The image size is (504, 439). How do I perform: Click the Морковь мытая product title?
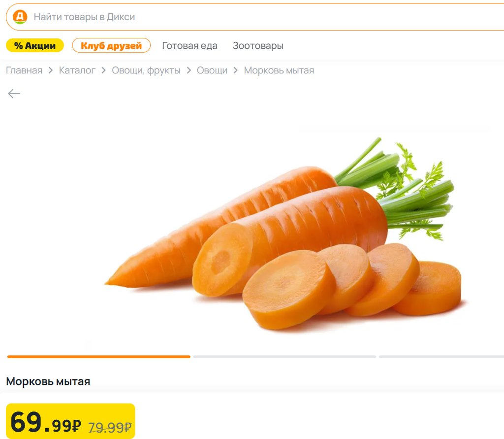48,381
